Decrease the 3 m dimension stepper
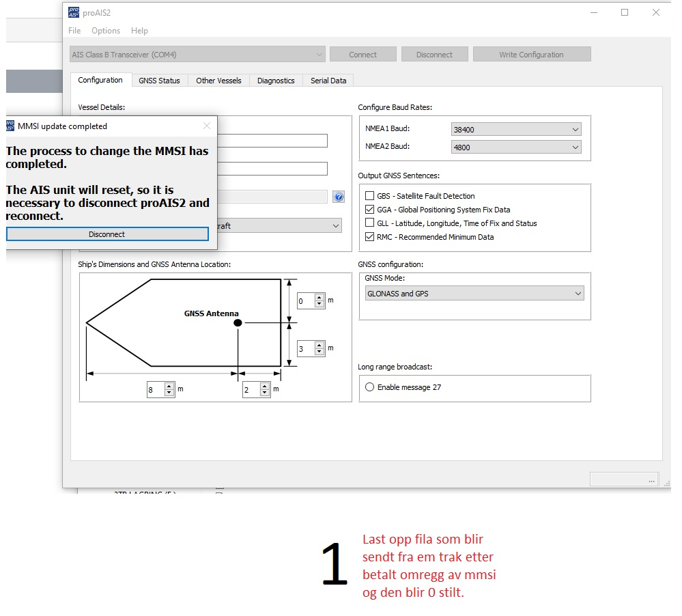This screenshot has width=682, height=616. pyautogui.click(x=319, y=352)
